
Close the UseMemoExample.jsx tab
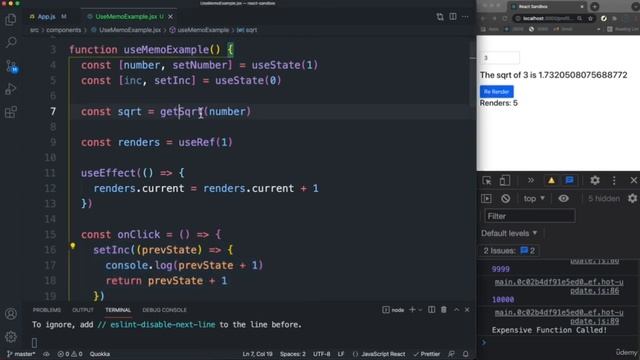[x=171, y=17]
